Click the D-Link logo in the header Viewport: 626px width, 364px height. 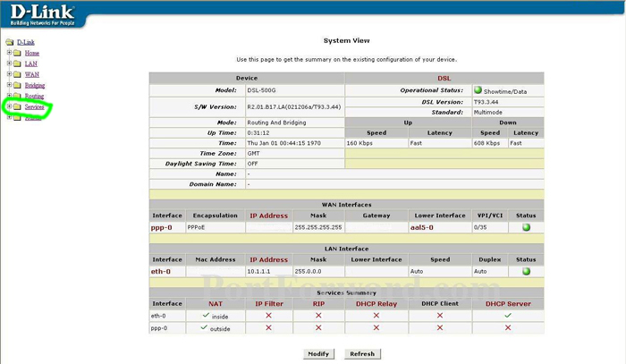tap(42, 15)
